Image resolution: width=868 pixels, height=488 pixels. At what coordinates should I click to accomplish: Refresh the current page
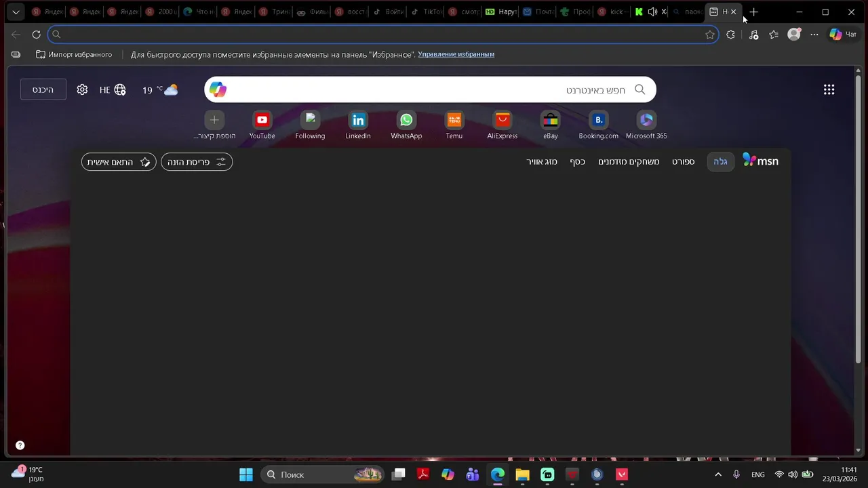[36, 35]
